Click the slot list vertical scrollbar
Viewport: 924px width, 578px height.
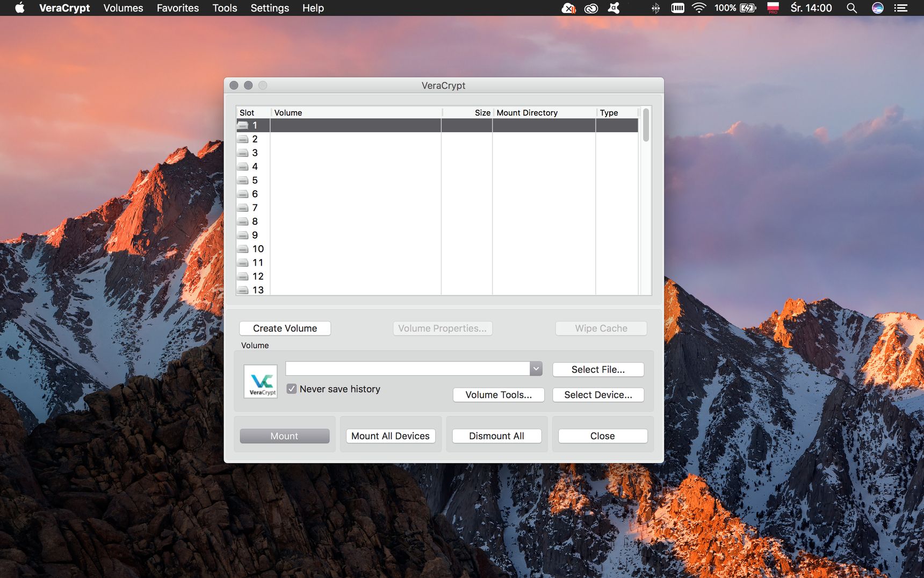tap(646, 125)
